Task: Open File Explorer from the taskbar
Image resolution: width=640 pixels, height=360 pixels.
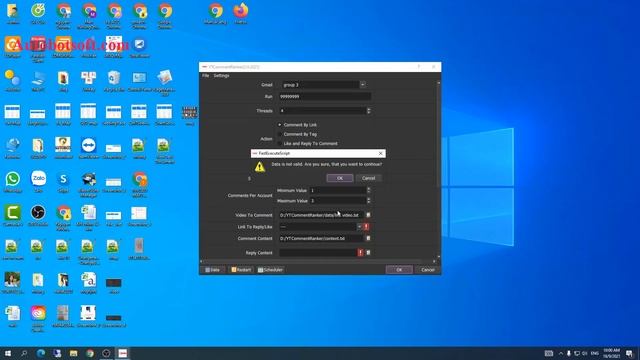Action: [x=73, y=353]
